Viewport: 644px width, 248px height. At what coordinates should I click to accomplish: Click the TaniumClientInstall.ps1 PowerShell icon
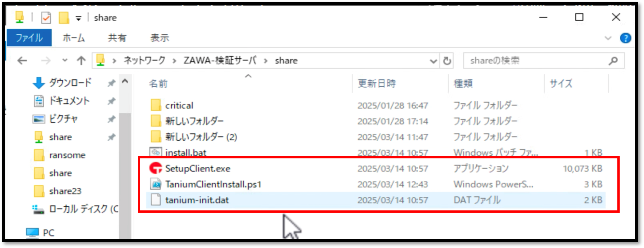click(156, 184)
